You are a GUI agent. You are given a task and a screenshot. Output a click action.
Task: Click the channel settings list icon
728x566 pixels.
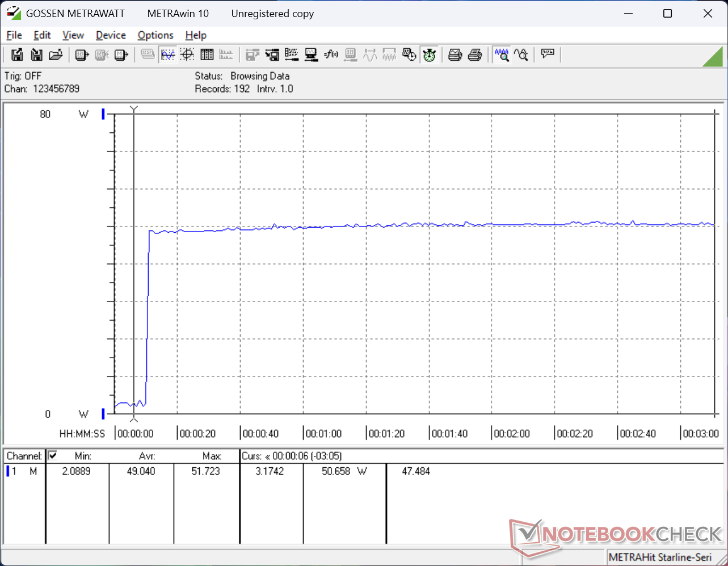point(292,54)
